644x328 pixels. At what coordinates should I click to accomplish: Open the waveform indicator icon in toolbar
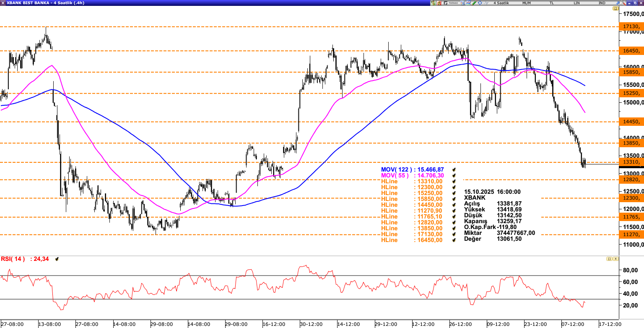click(x=486, y=3)
